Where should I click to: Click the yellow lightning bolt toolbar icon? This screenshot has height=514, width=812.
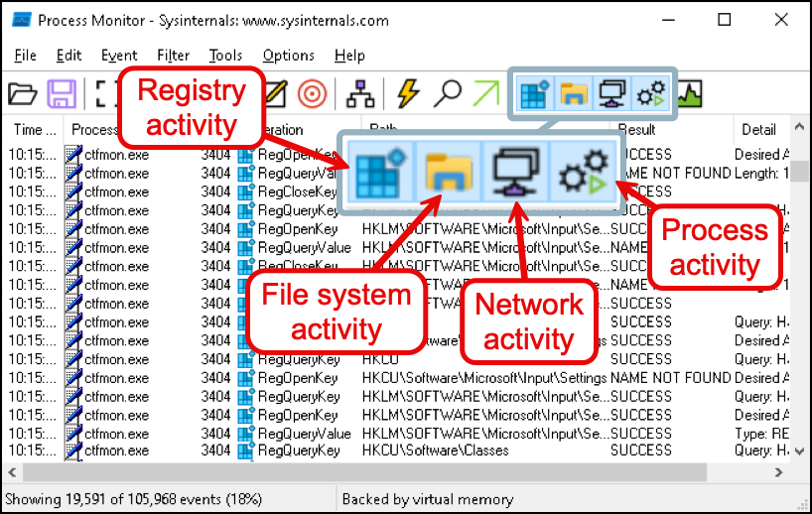pyautogui.click(x=408, y=93)
